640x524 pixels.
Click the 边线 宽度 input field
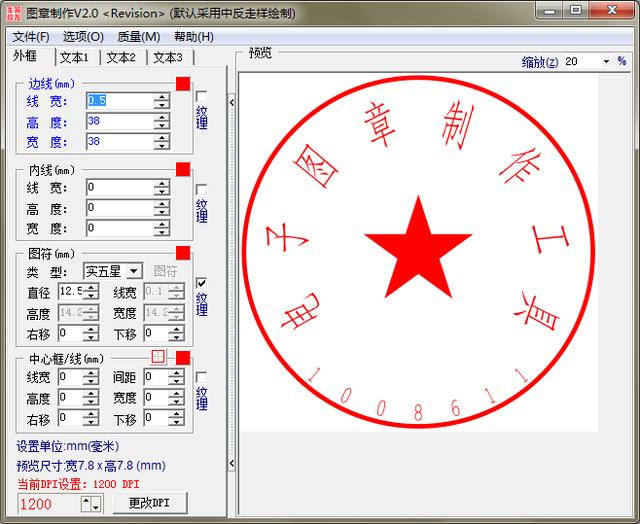(120, 142)
